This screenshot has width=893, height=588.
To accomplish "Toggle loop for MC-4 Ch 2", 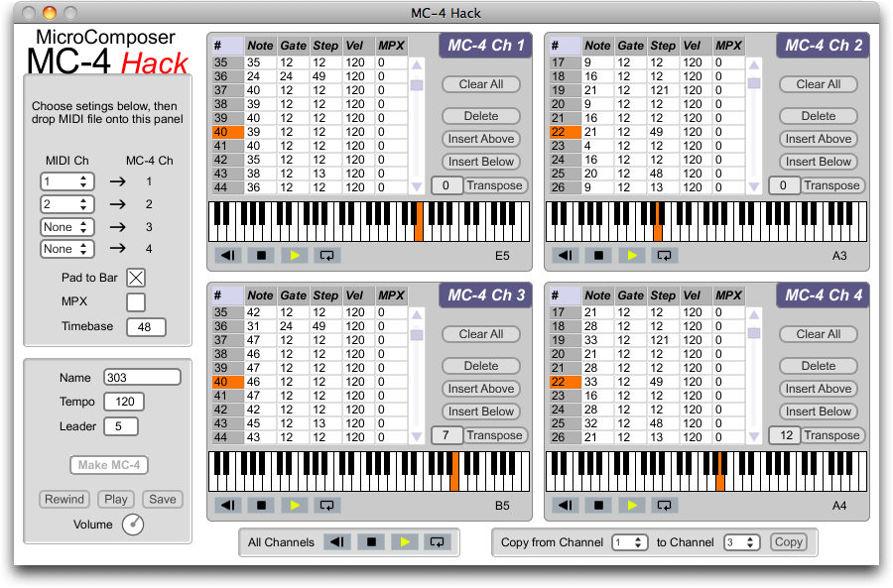I will click(664, 256).
